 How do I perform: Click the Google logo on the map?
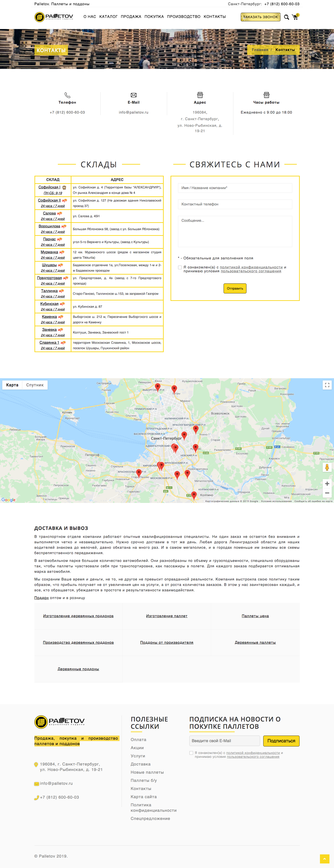click(8, 500)
